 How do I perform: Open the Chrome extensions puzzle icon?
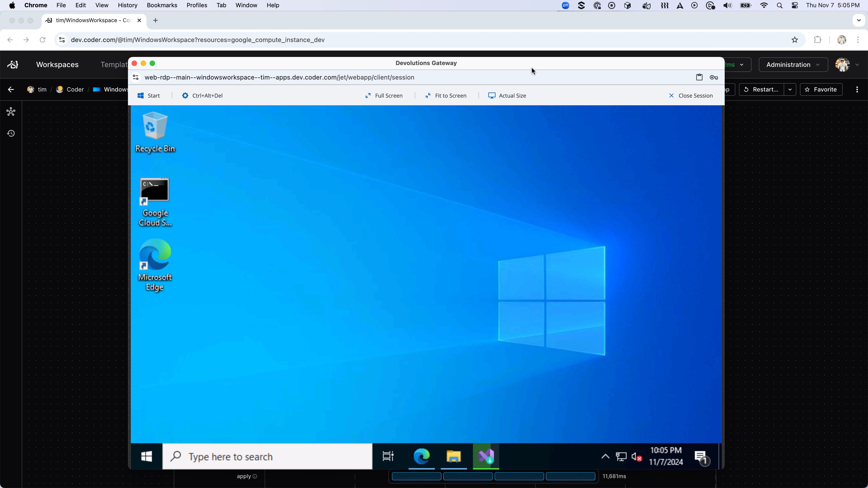click(817, 40)
